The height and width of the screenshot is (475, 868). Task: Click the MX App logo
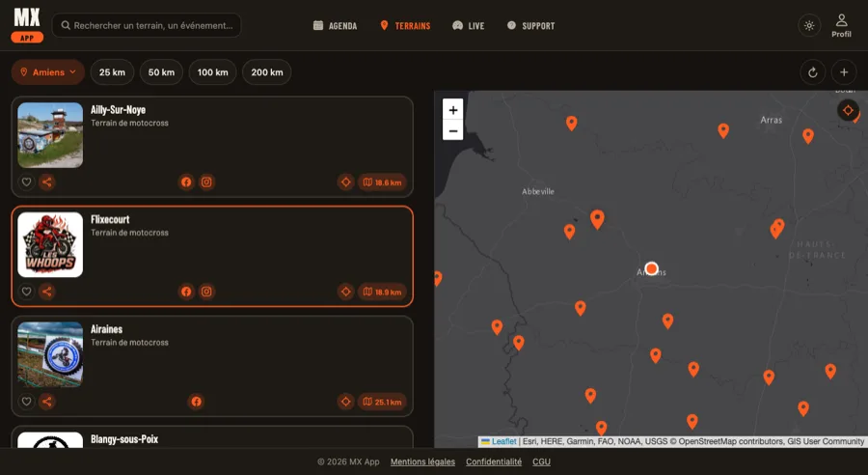(27, 25)
